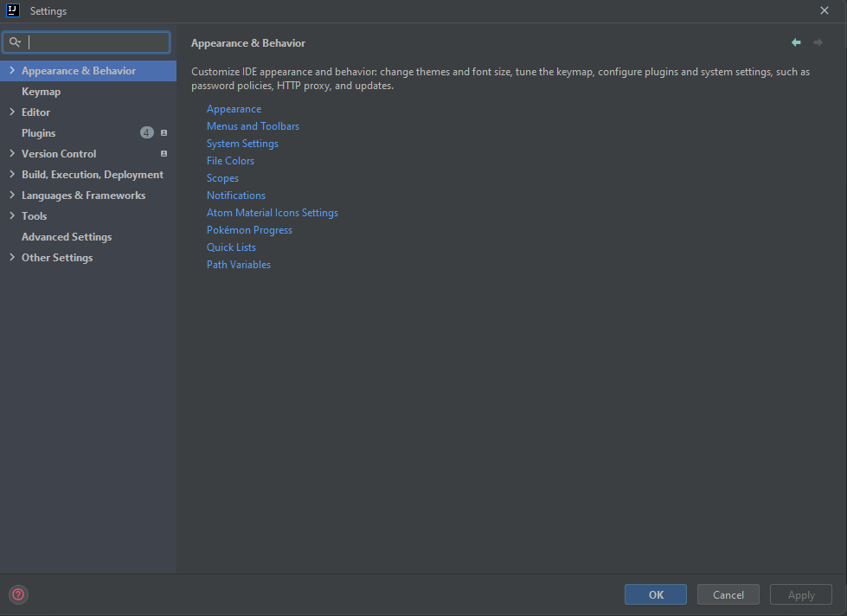Click the Cancel button
This screenshot has width=847, height=616.
[728, 594]
